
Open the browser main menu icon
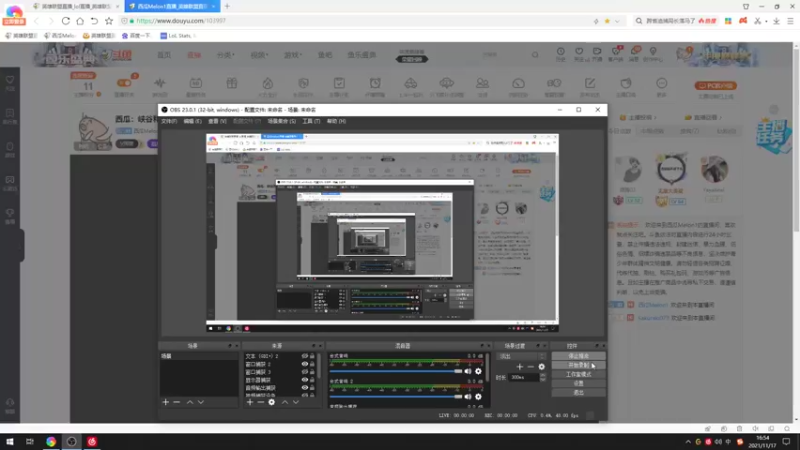click(790, 21)
